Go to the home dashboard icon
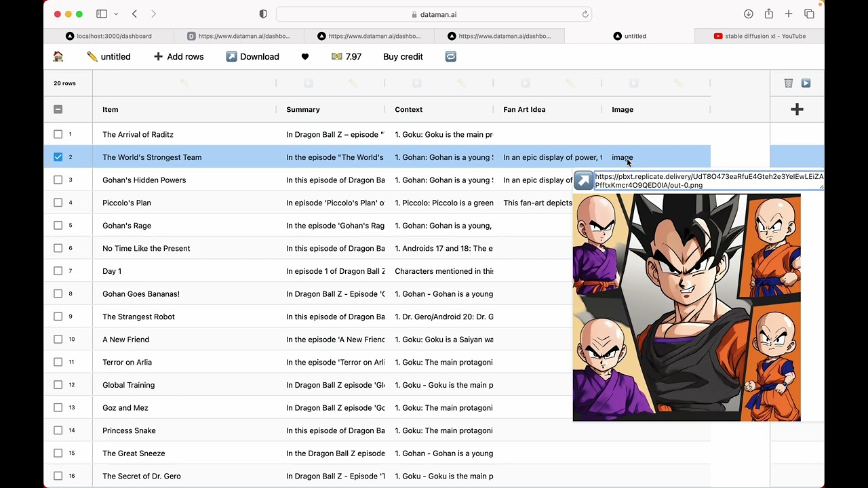Viewport: 868px width, 488px height. pos(58,56)
